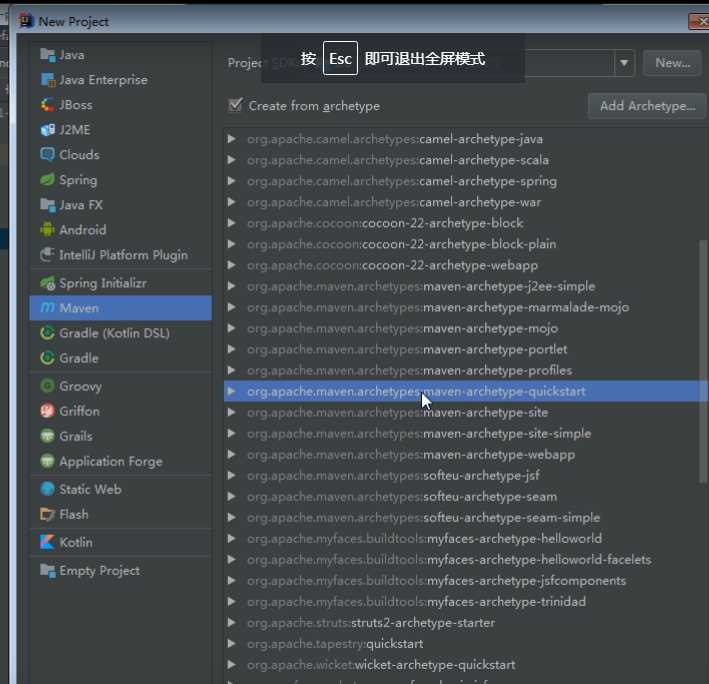Screen dimensions: 709x684
Task: Select myfaces-archetype-trinidad entry
Action: coord(416,602)
